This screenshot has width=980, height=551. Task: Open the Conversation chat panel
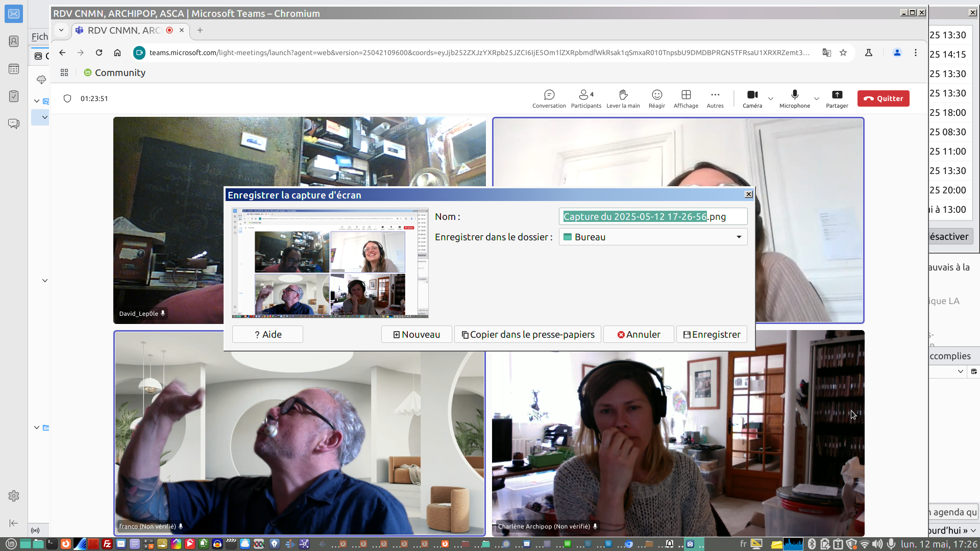pos(549,98)
